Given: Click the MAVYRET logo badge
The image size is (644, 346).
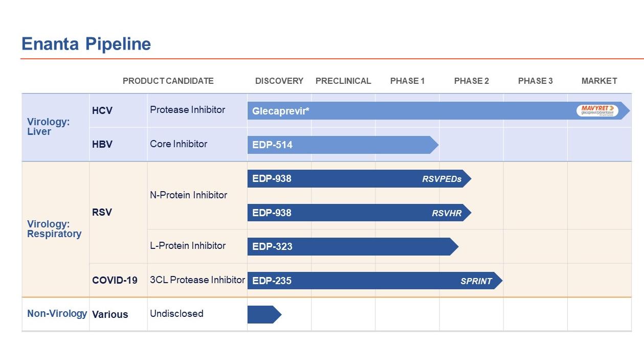Looking at the screenshot, I should coord(597,110).
